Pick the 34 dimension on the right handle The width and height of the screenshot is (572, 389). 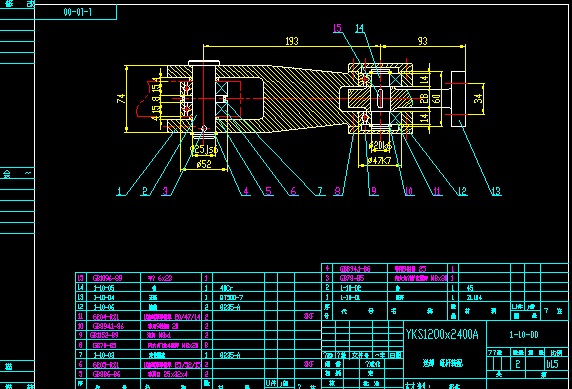click(478, 99)
